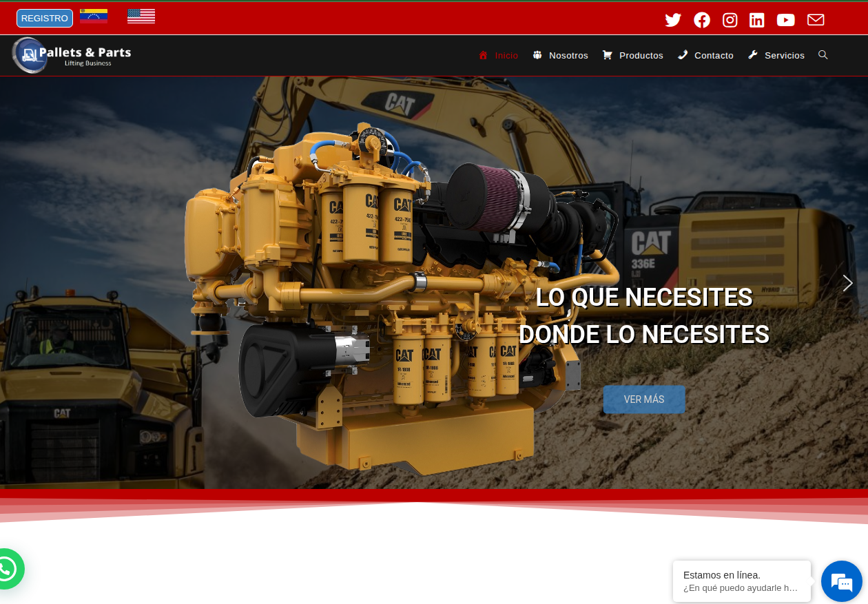Click the email envelope icon
The width and height of the screenshot is (868, 604).
[816, 20]
